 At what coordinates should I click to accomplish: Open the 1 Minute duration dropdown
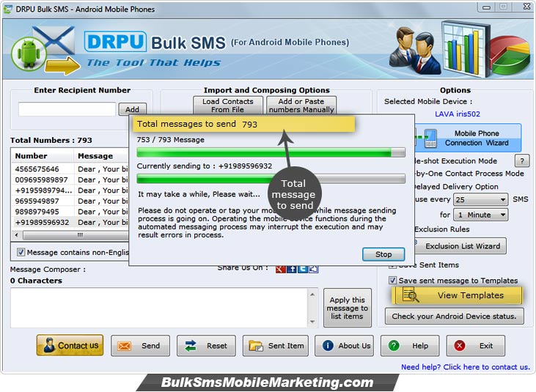coord(480,215)
